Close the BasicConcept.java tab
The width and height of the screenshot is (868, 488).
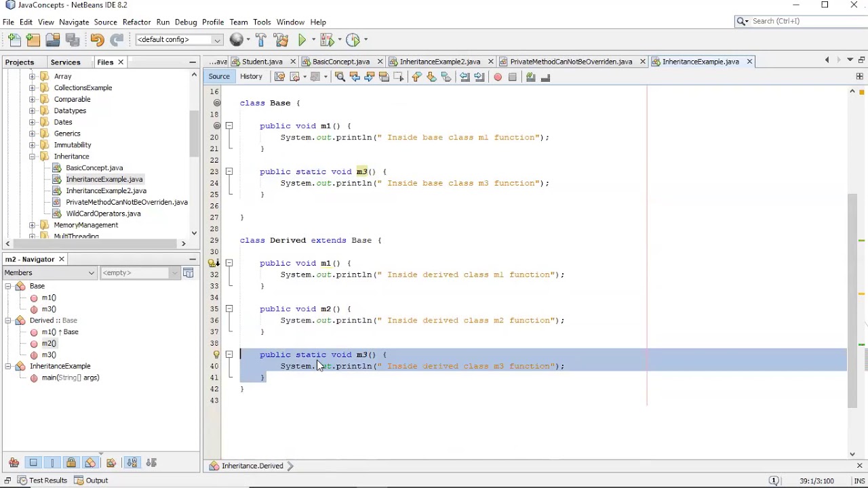click(380, 62)
